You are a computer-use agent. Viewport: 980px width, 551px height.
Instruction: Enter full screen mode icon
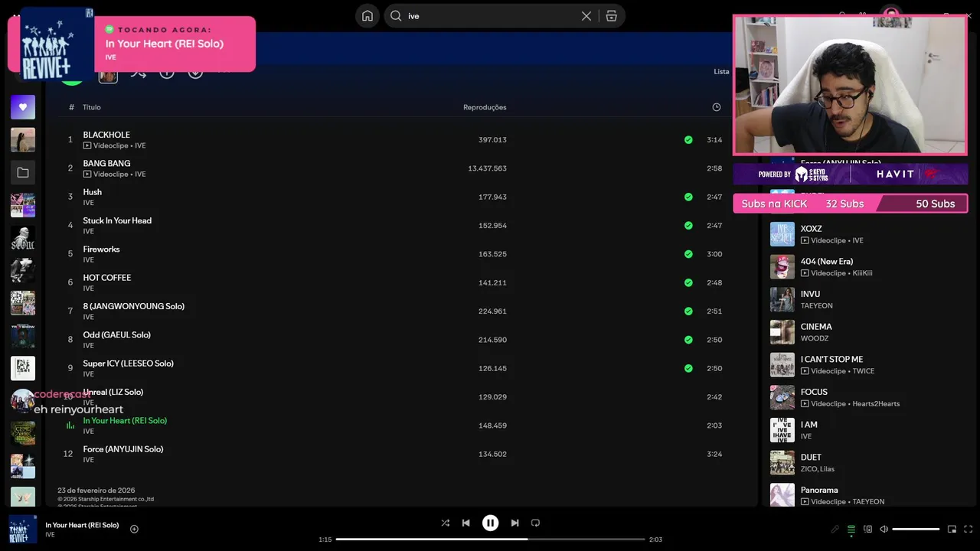(969, 529)
